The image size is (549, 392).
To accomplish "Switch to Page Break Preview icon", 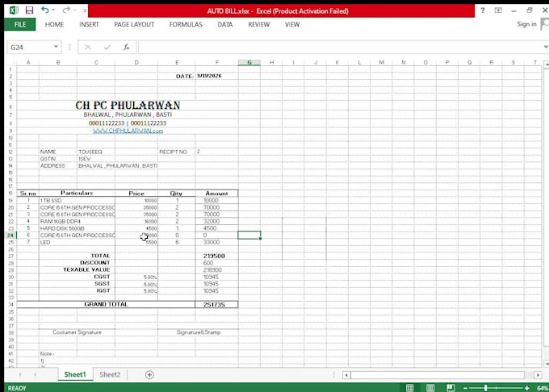I will [x=451, y=388].
